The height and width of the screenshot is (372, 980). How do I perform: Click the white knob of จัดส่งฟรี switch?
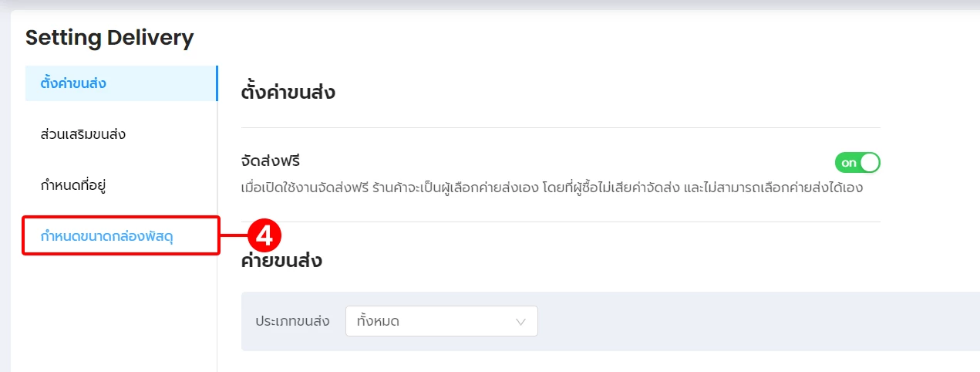pyautogui.click(x=869, y=163)
